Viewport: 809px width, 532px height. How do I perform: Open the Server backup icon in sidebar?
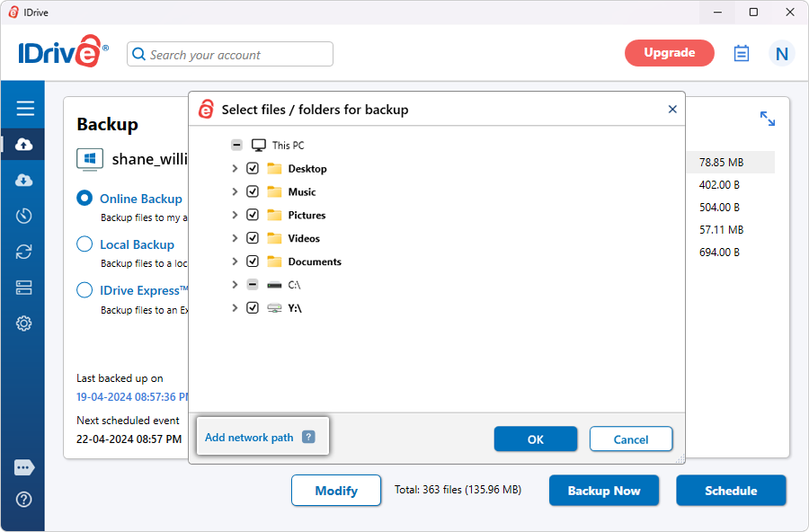pyautogui.click(x=24, y=288)
